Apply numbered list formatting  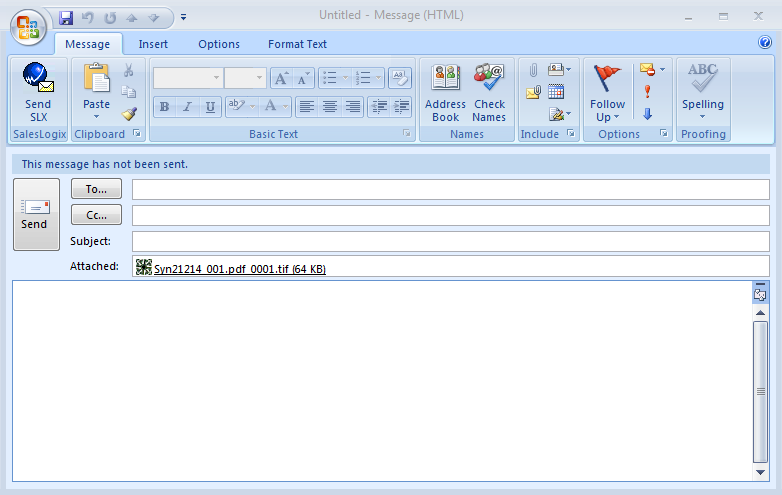tap(363, 78)
